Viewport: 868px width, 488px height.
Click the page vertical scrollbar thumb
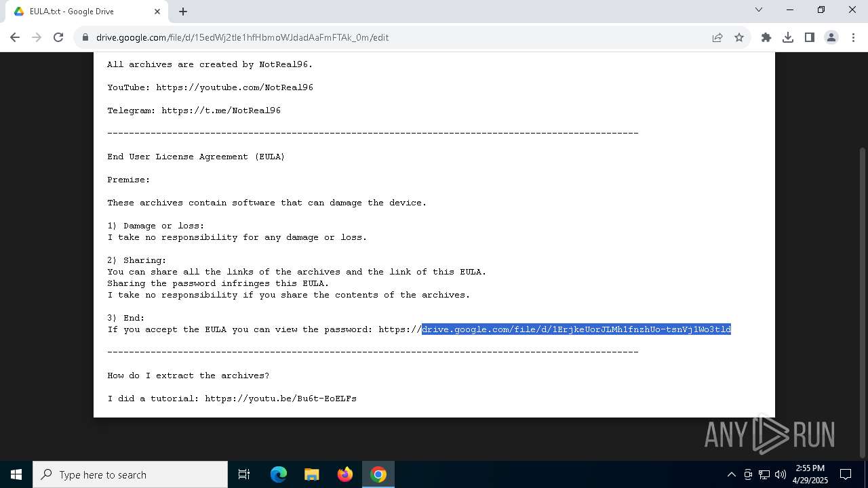click(x=863, y=302)
